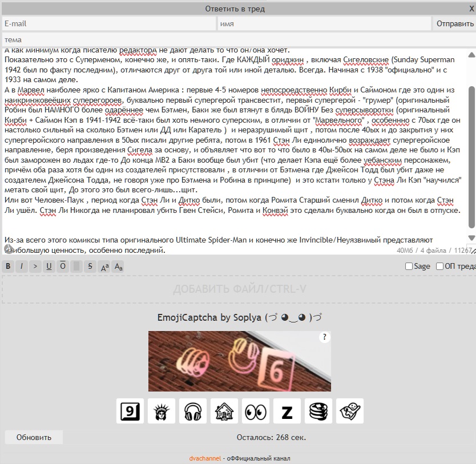The height and width of the screenshot is (464, 476).
Task: Focus the имя input field
Action: [324, 23]
